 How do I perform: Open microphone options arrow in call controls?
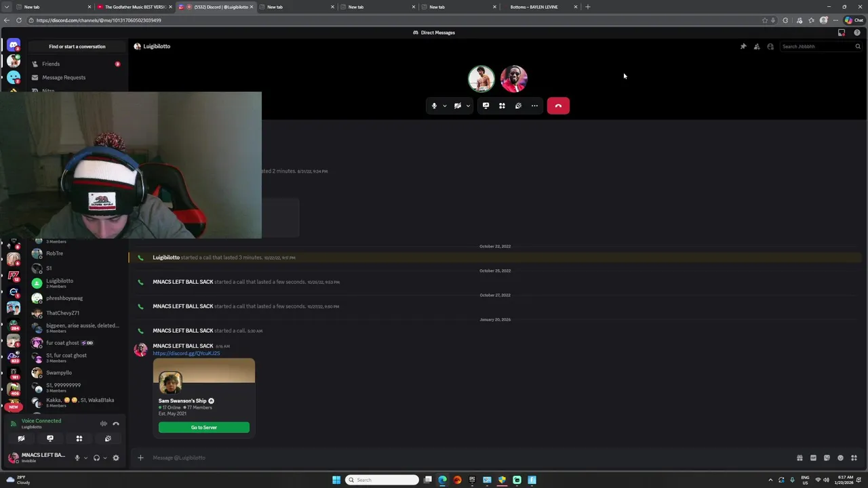point(445,106)
